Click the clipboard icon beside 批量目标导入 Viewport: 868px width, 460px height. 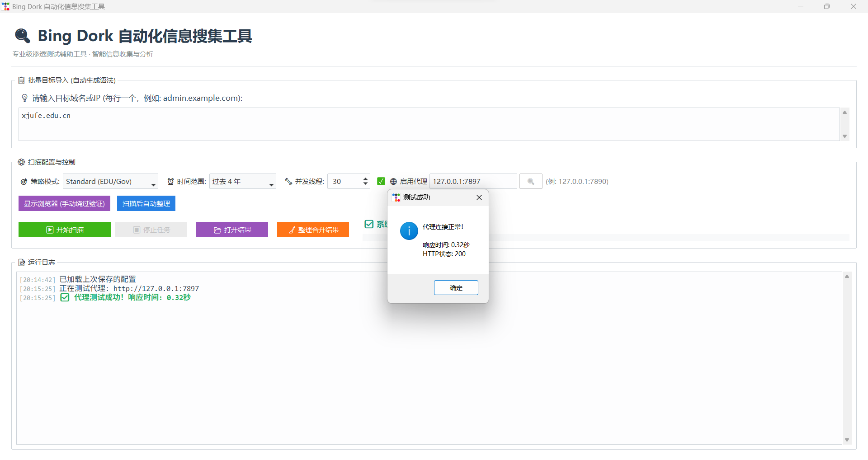(21, 80)
